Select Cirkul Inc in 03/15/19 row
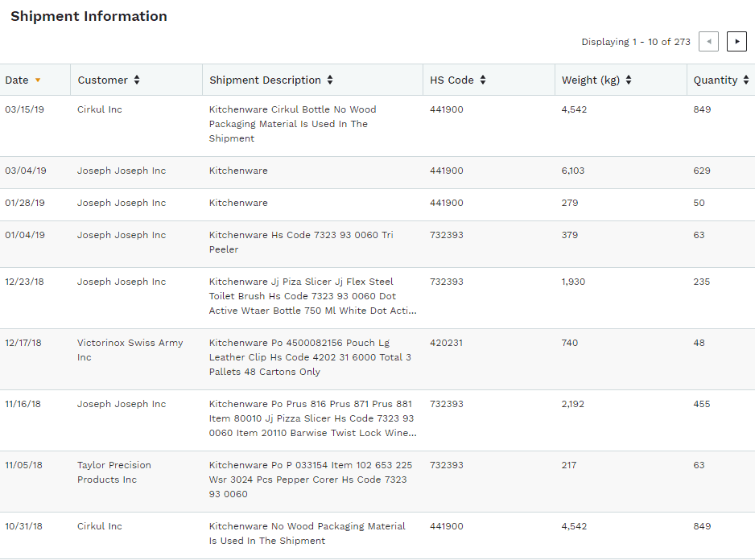This screenshot has width=755, height=560. (100, 109)
